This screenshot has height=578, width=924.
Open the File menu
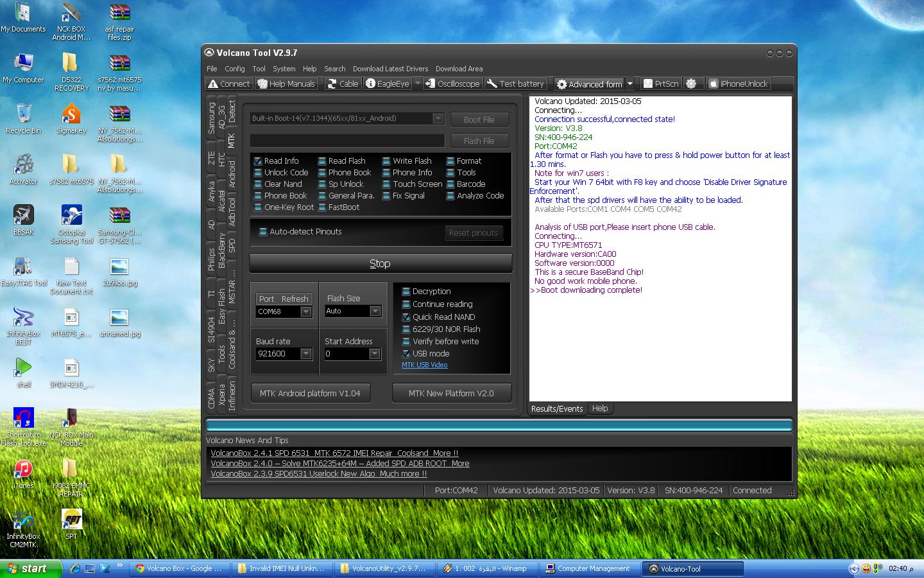pos(212,69)
